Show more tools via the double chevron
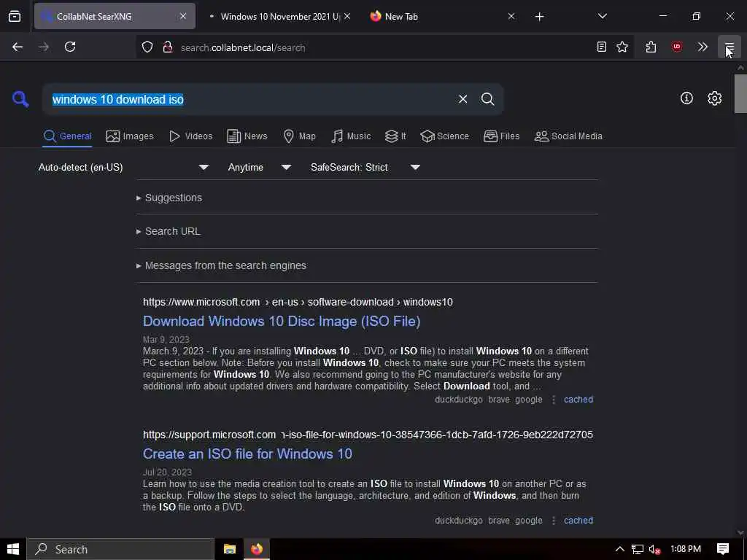 (x=703, y=47)
